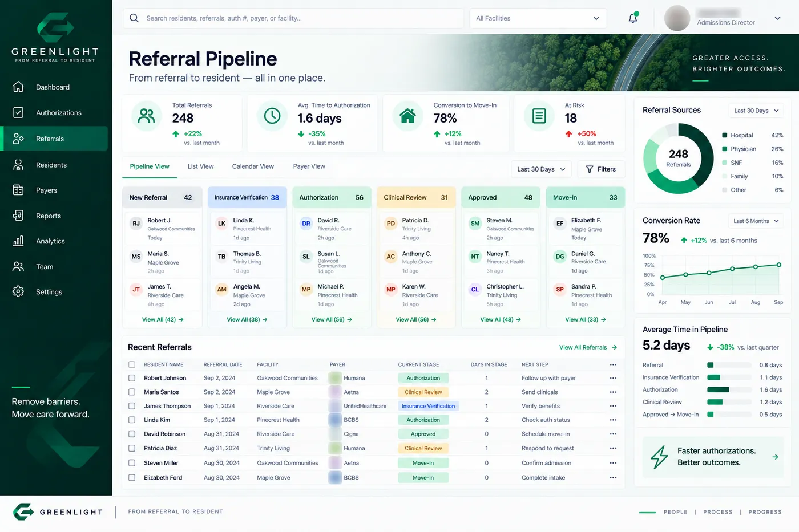Screen dimensions: 799x532
Task: Open Residents icon in sidebar
Action: (18, 165)
